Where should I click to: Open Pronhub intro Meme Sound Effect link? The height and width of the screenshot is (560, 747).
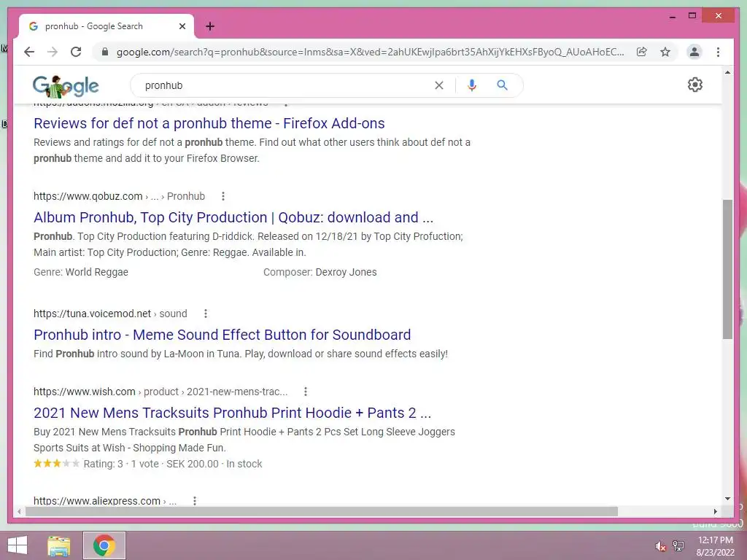[222, 335]
